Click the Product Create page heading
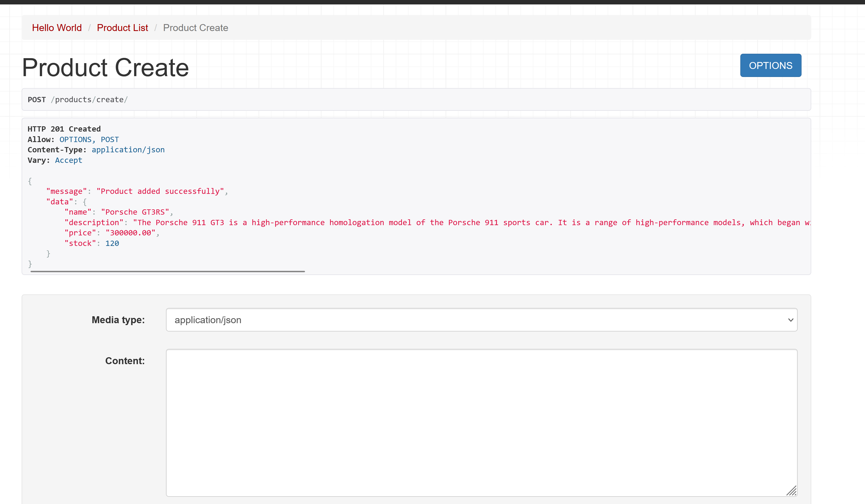The image size is (865, 504). (105, 68)
